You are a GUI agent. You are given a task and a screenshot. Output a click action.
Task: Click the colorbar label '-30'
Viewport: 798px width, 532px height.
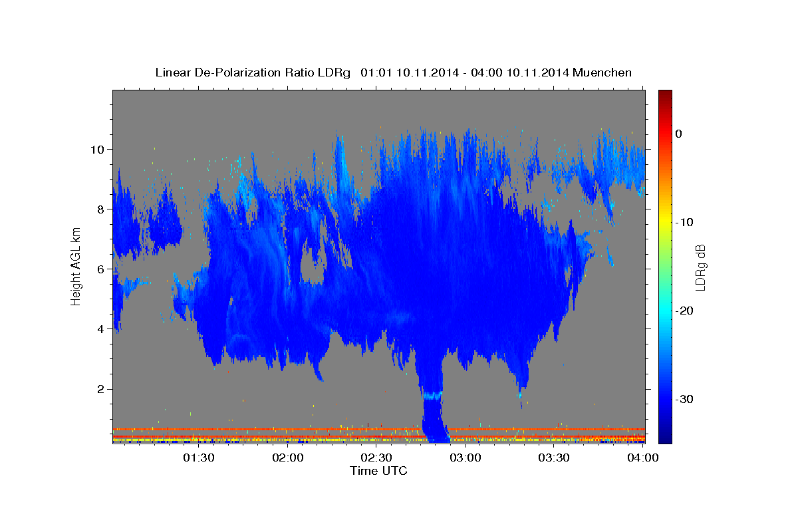pos(684,399)
